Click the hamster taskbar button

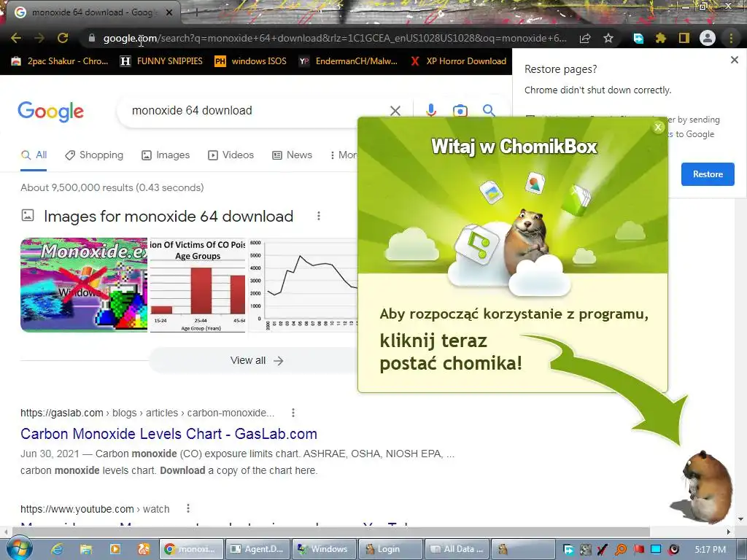tap(522, 549)
